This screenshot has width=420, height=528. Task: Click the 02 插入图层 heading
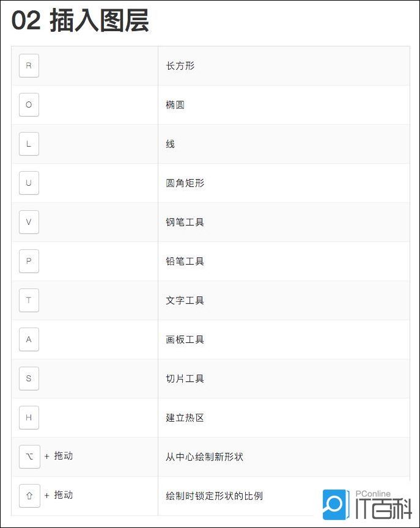[80, 21]
